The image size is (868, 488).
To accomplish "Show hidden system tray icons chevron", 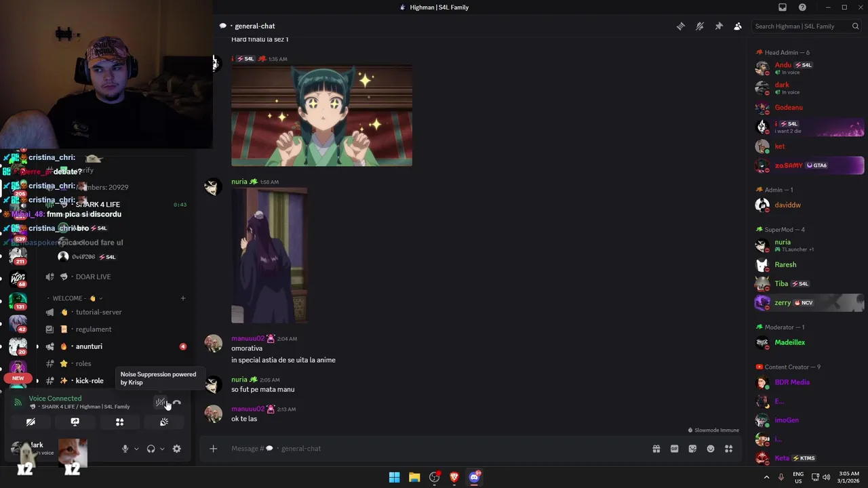I will (767, 477).
